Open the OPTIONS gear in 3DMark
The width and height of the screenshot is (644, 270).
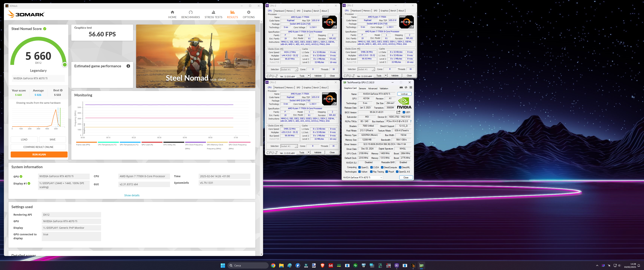coord(248,14)
